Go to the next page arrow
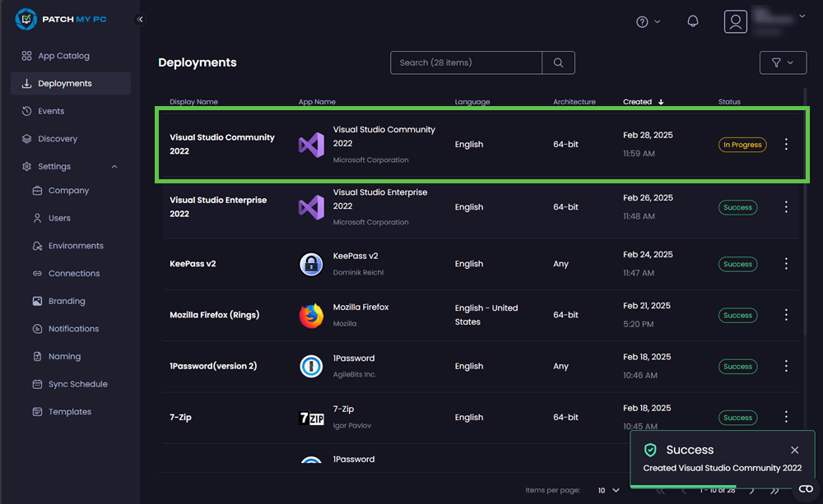 coord(751,491)
